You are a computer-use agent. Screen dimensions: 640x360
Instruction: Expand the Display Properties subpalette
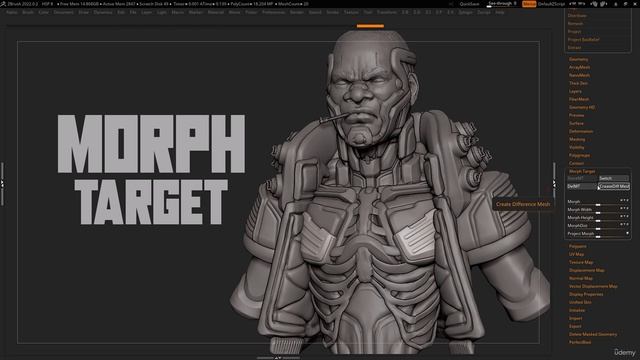click(586, 294)
